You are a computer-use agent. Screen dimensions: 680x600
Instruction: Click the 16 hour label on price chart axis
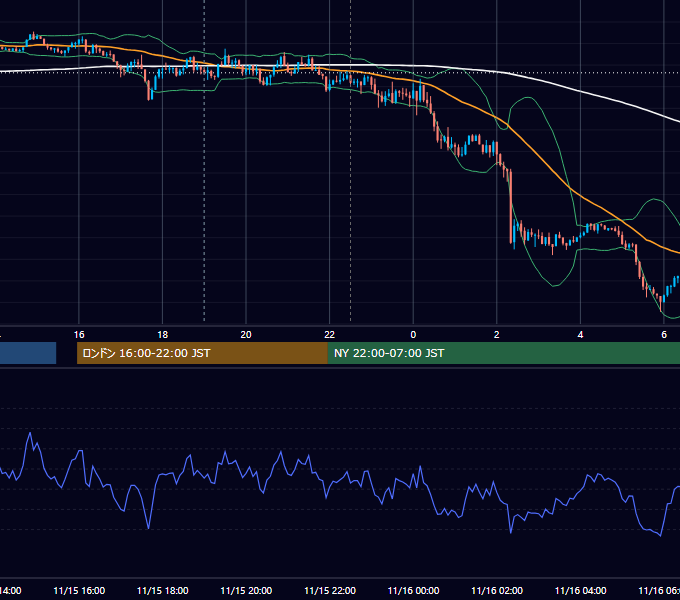click(79, 335)
